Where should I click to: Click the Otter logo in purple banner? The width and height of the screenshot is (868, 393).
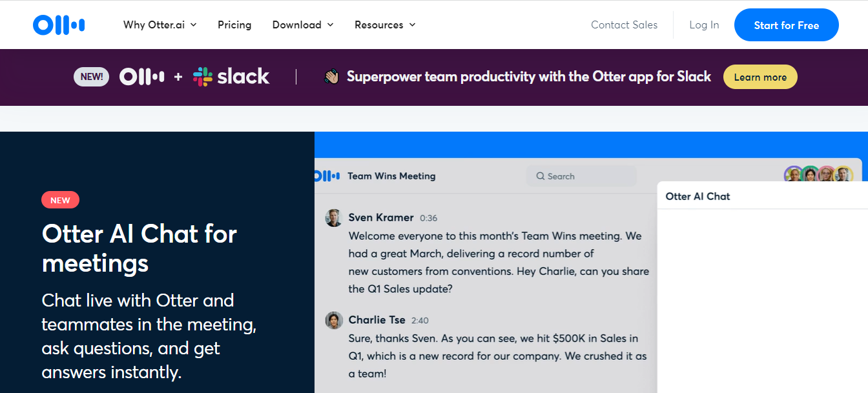tap(141, 77)
